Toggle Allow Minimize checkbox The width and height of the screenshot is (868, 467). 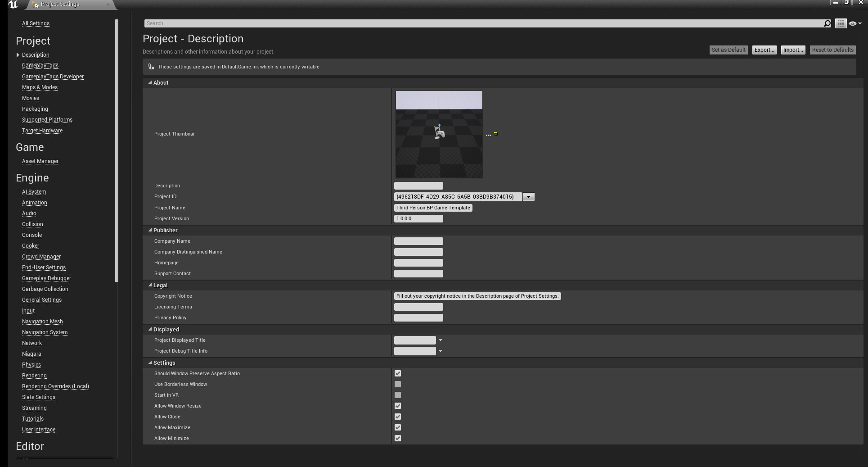click(398, 438)
